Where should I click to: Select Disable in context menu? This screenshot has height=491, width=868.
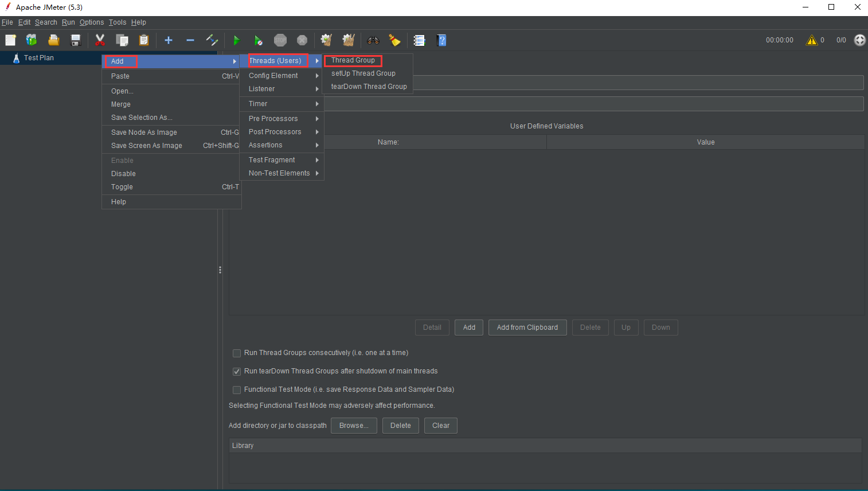click(x=171, y=174)
